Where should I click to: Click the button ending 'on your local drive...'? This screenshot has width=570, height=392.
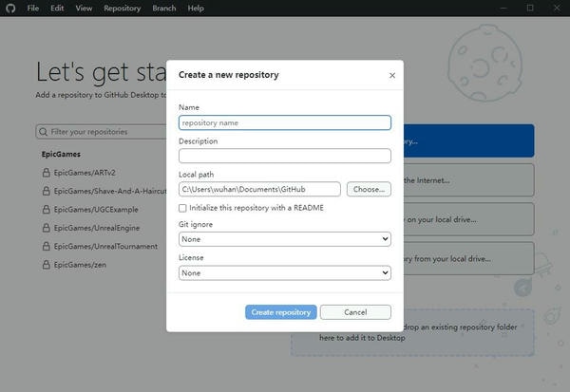(x=468, y=219)
